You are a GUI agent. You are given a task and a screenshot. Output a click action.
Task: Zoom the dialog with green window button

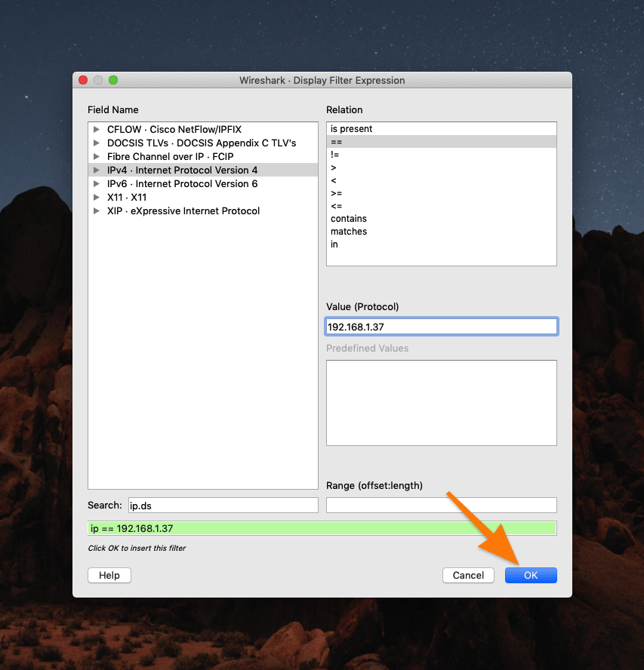113,80
